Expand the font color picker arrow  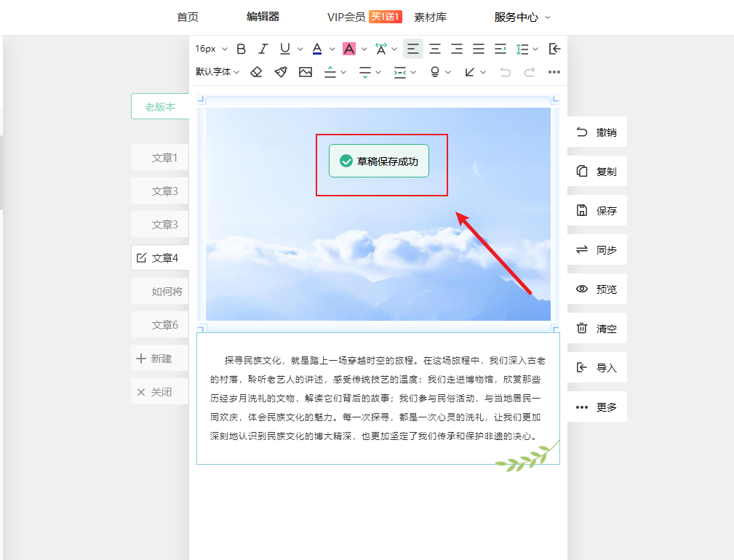[332, 49]
